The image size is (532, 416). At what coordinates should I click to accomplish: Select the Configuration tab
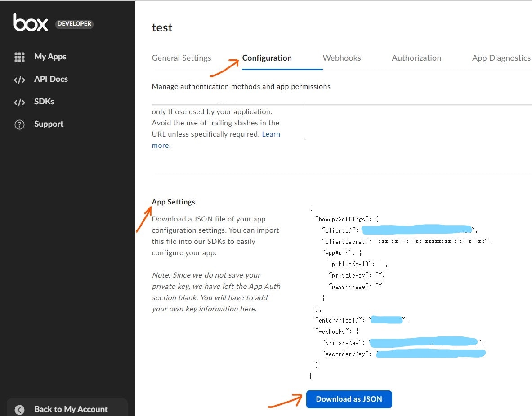tap(267, 58)
